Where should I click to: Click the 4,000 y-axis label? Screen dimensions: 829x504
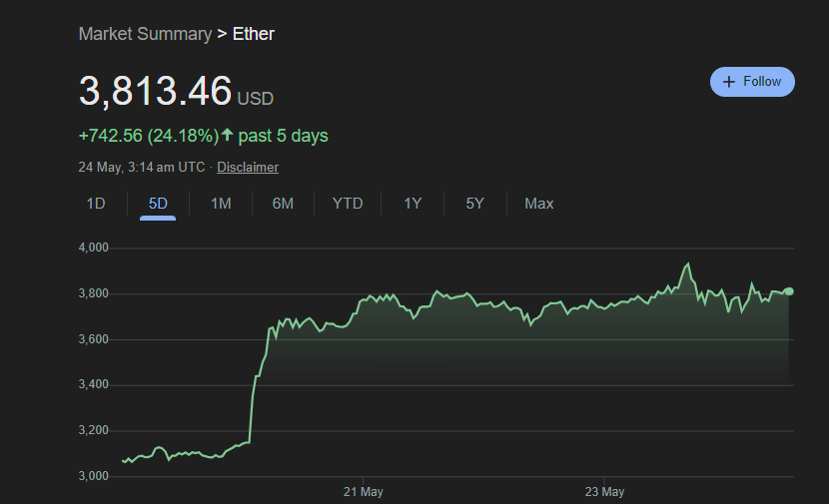pyautogui.click(x=94, y=248)
